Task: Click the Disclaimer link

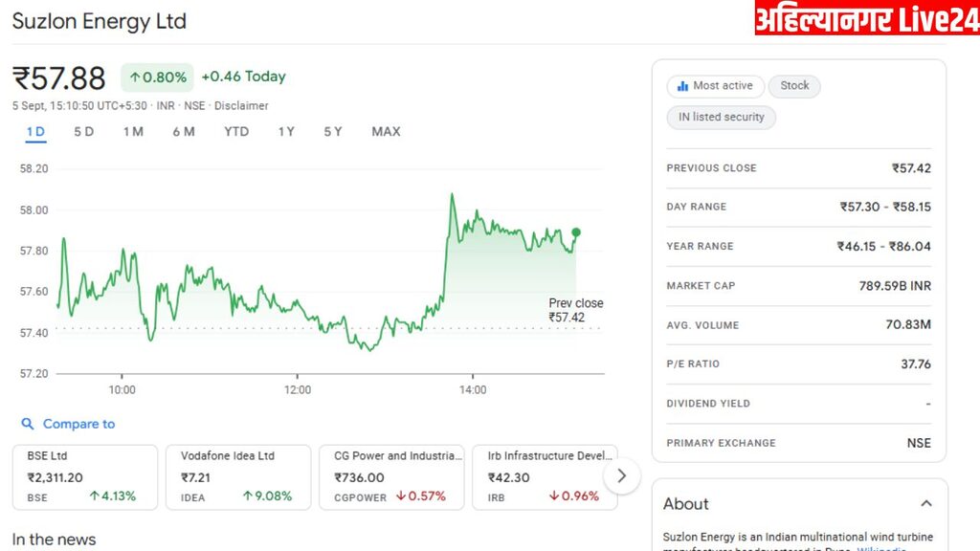Action: click(241, 106)
